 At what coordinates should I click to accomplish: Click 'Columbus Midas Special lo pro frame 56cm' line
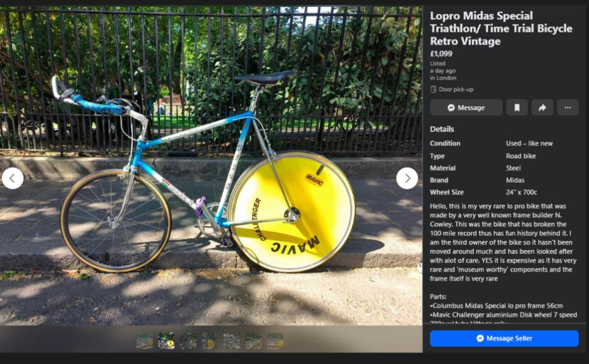(497, 306)
